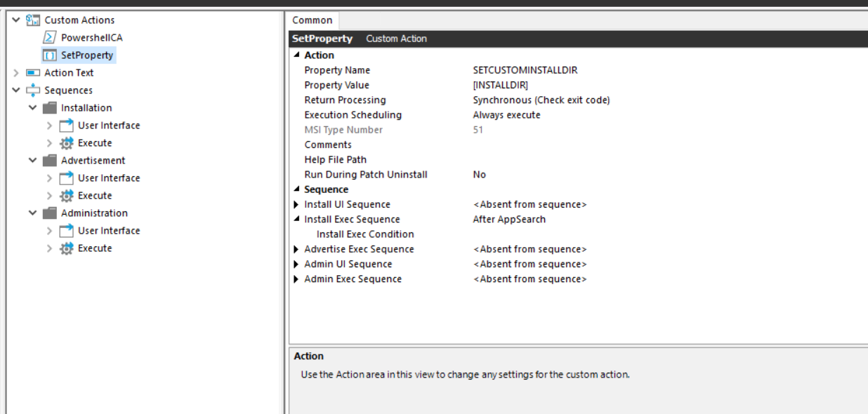Viewport: 868px width, 414px height.
Task: Click the gear icon for Installation Execute
Action: point(66,143)
